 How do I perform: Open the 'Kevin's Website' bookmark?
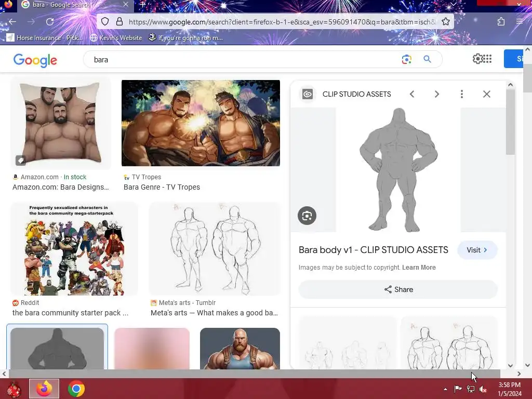coord(116,37)
